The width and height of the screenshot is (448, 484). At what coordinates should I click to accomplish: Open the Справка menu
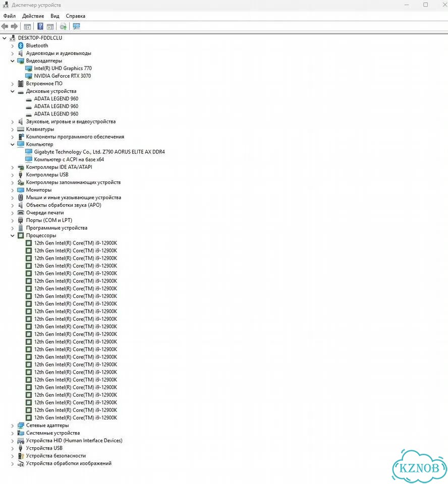tap(75, 16)
